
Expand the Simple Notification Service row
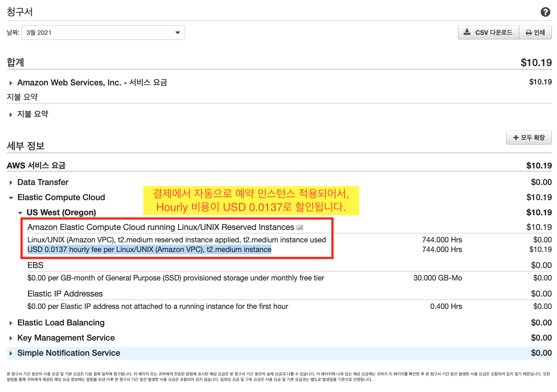[x=64, y=353]
